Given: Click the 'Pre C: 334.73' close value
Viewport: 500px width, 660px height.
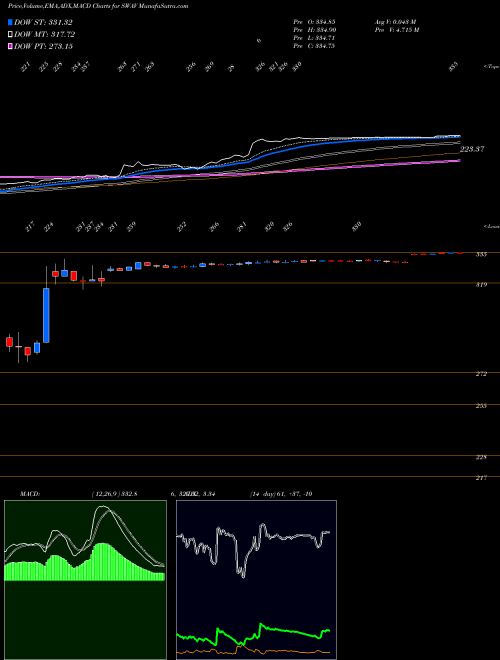Looking at the screenshot, I should click(x=314, y=46).
